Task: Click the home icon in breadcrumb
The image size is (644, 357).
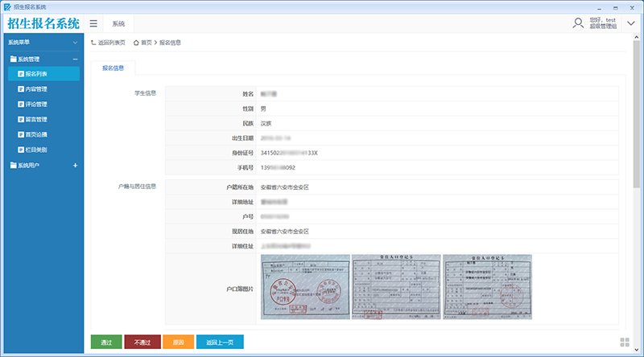Action: coord(136,43)
